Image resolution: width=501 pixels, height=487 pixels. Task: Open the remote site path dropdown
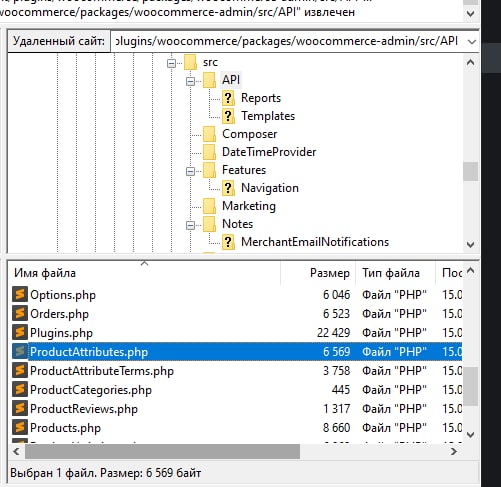[471, 41]
